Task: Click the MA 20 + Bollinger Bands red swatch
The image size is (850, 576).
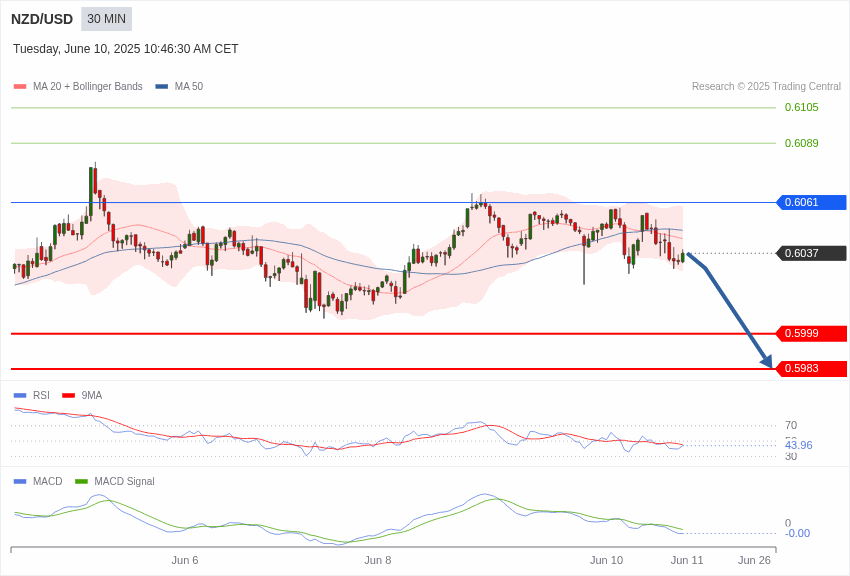Action: [x=20, y=87]
